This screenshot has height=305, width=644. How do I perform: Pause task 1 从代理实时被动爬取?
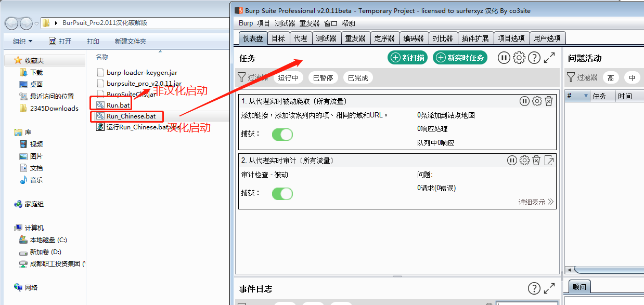(524, 101)
